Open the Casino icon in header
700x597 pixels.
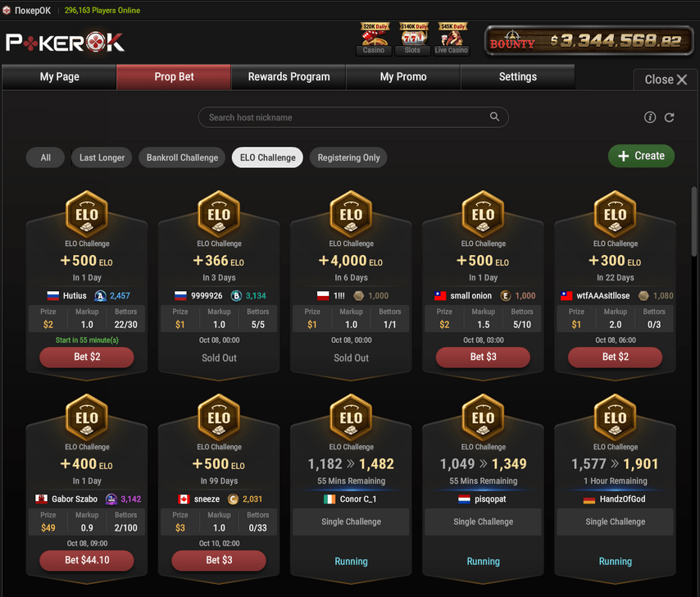point(374,39)
